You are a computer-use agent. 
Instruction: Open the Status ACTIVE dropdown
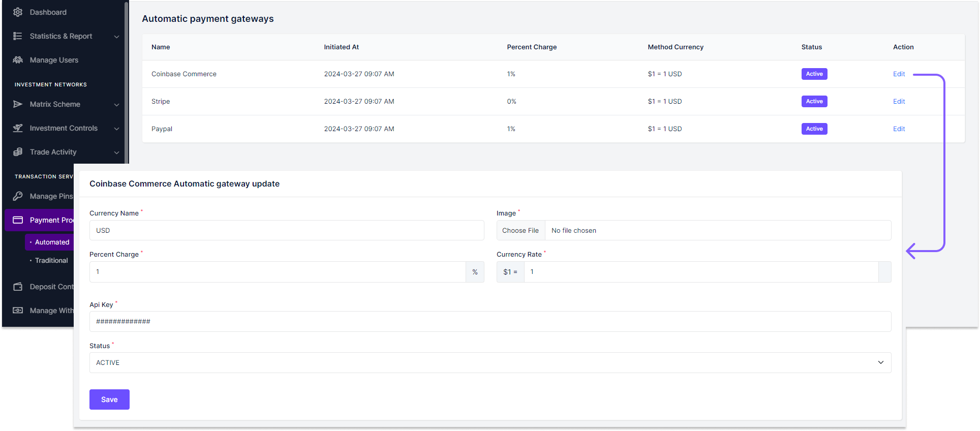click(490, 362)
